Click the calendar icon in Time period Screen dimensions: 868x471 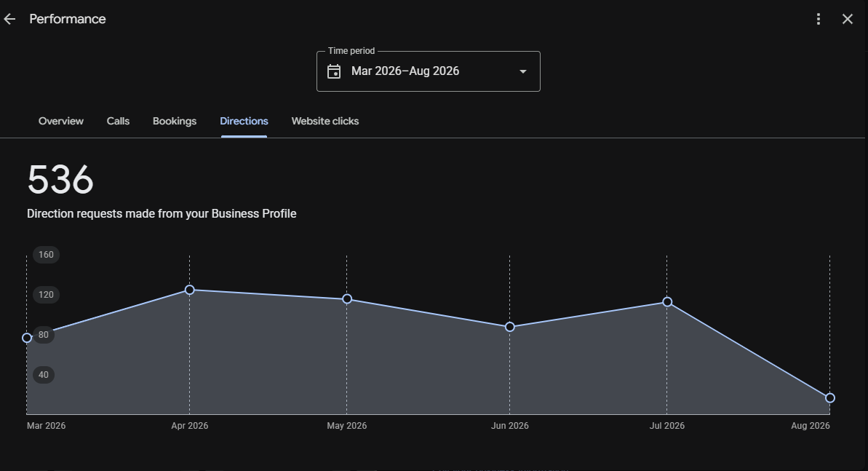pyautogui.click(x=334, y=71)
